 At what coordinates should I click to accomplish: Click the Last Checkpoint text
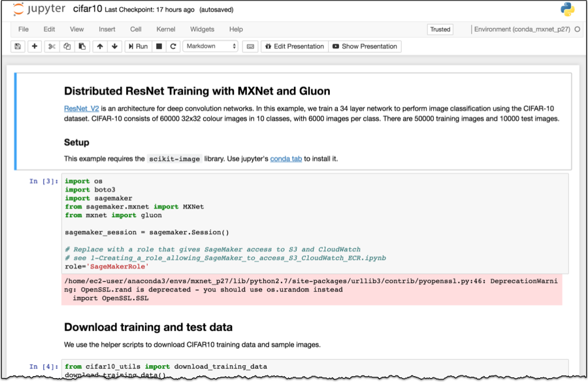pyautogui.click(x=150, y=10)
